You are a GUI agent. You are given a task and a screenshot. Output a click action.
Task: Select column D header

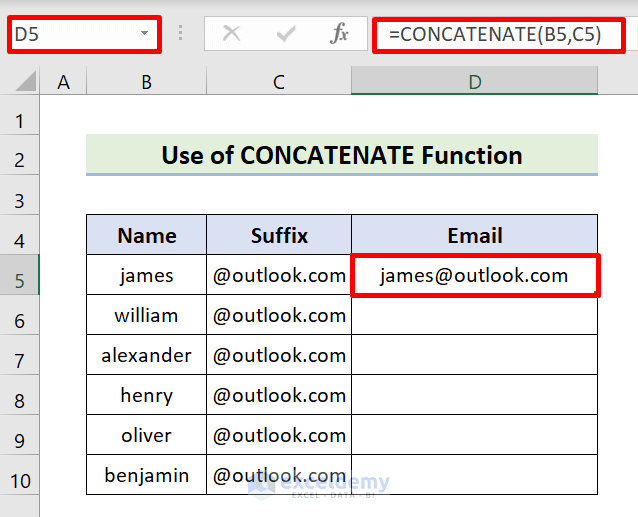pyautogui.click(x=474, y=82)
